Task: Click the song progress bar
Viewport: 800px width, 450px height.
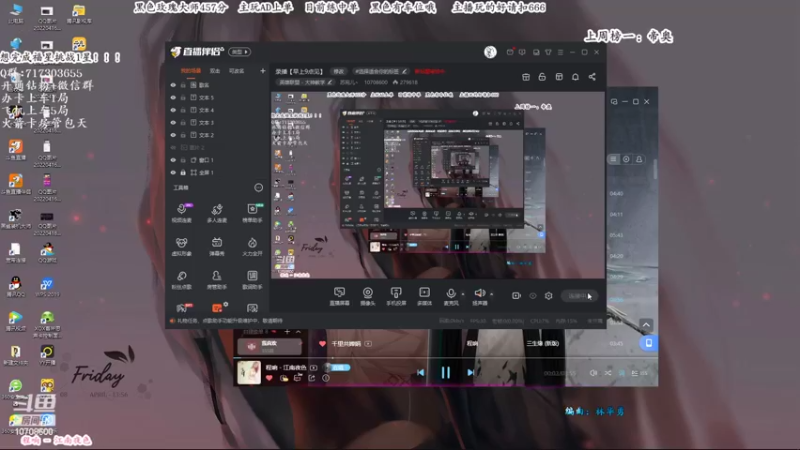Action: 443,358
